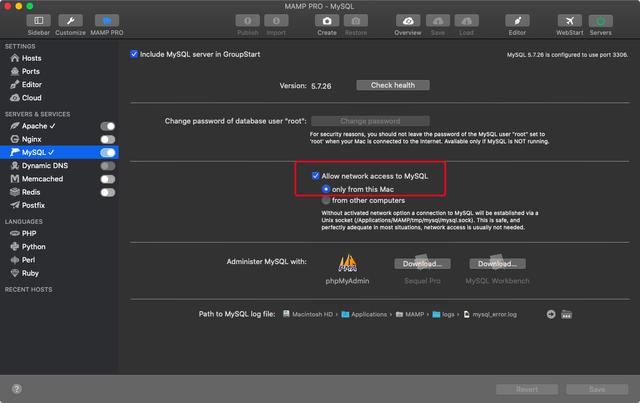Toggle the Nginx server switch
640x403 pixels.
(108, 139)
